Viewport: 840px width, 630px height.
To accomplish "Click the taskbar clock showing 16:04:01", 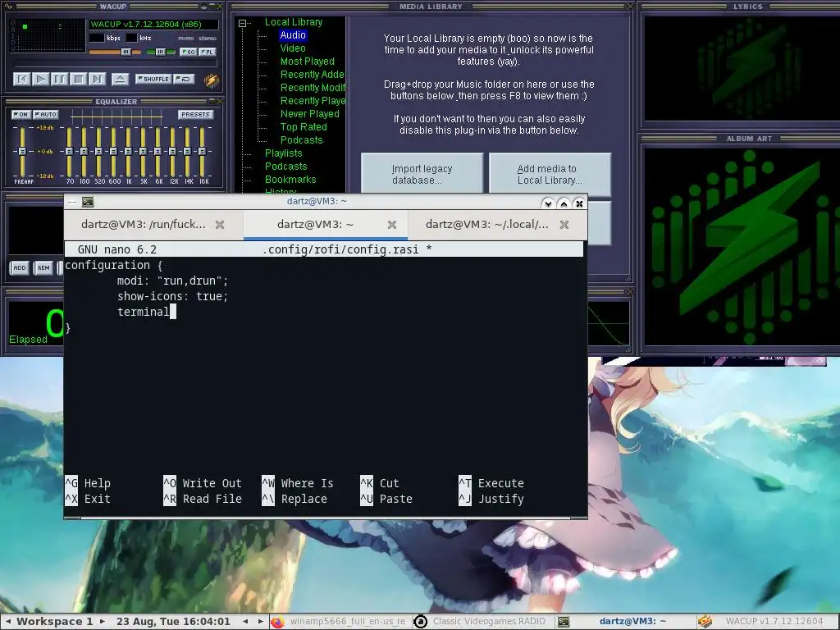I will [x=173, y=622].
